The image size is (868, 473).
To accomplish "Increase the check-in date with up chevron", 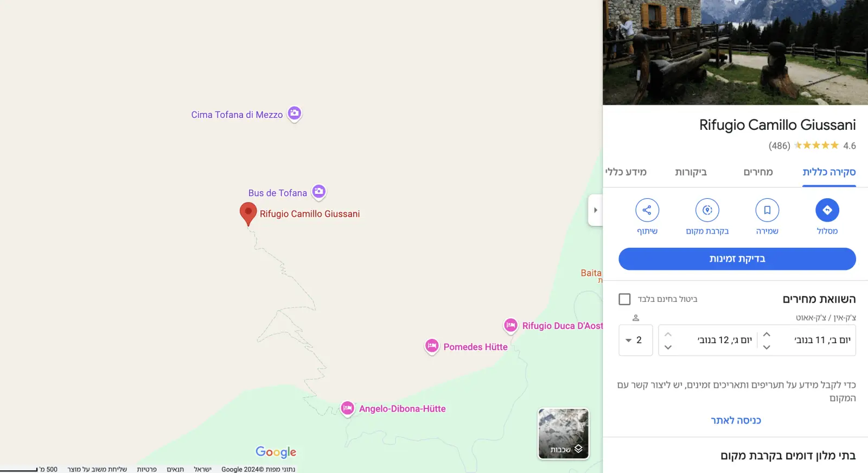I will (x=767, y=335).
